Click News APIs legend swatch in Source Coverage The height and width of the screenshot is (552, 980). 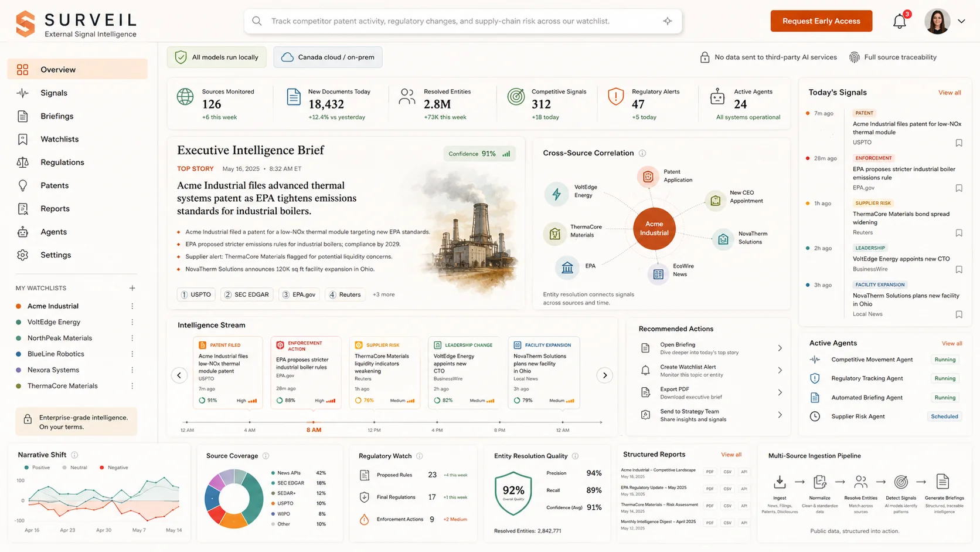coord(273,473)
